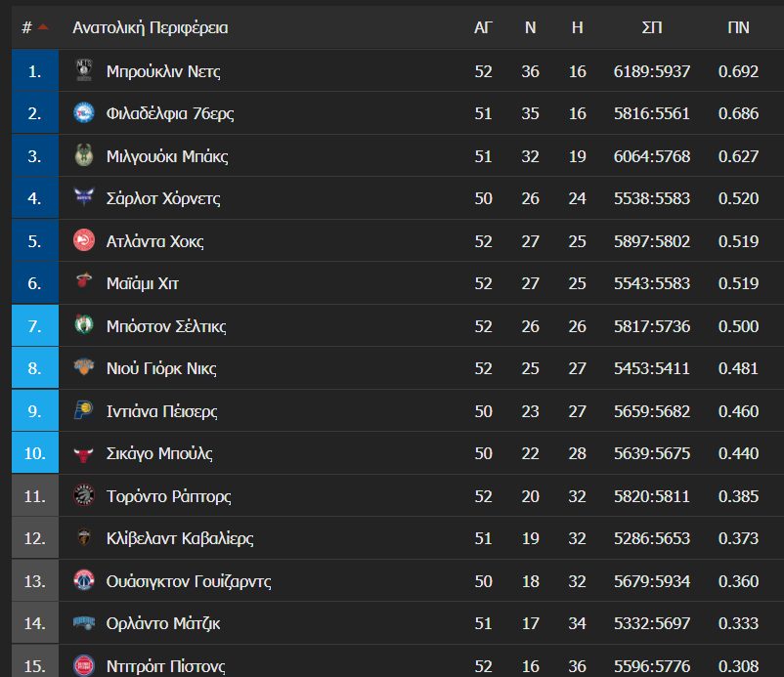
Task: Click the Washington Wizards logo icon
Action: click(x=84, y=580)
